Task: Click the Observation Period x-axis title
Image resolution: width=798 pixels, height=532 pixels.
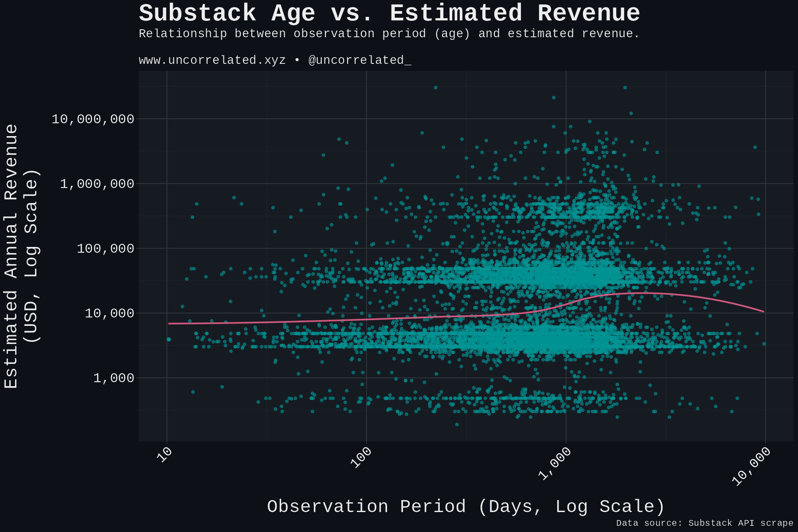Action: pos(465,506)
